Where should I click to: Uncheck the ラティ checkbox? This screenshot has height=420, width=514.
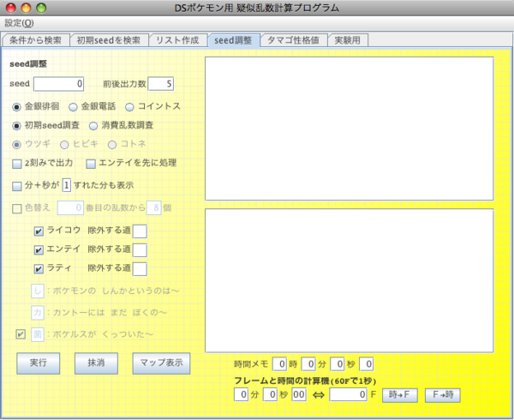tap(39, 268)
